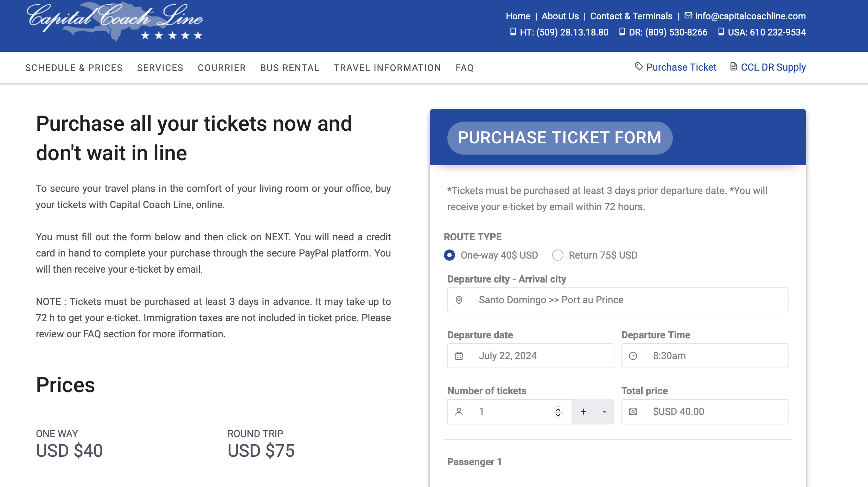Click the location pin icon in city field
The width and height of the screenshot is (868, 487).
459,300
